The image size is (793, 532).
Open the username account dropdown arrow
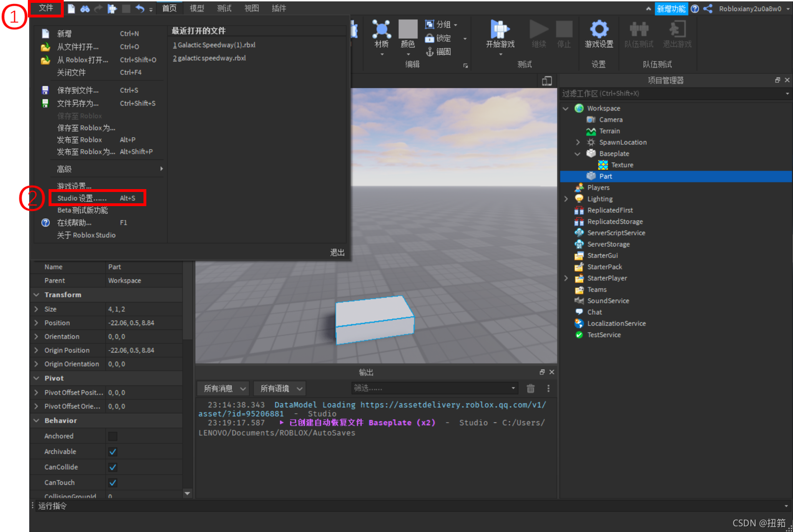[788, 8]
